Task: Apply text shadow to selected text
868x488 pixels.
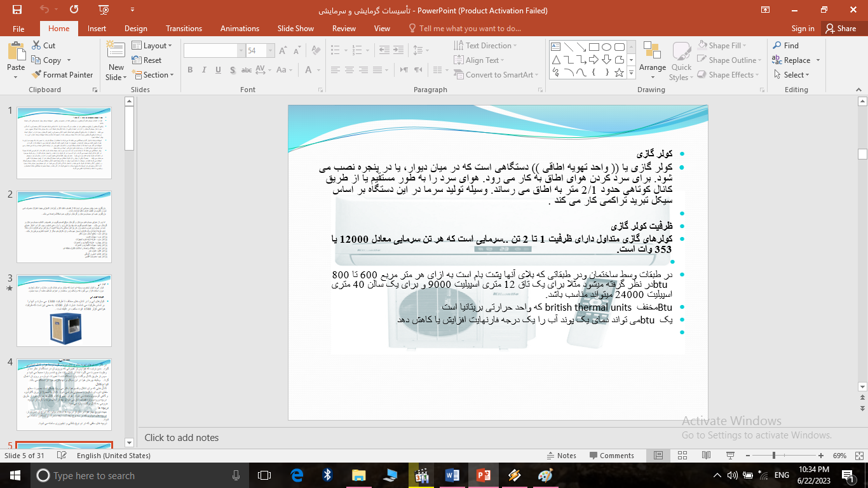Action: tap(233, 70)
